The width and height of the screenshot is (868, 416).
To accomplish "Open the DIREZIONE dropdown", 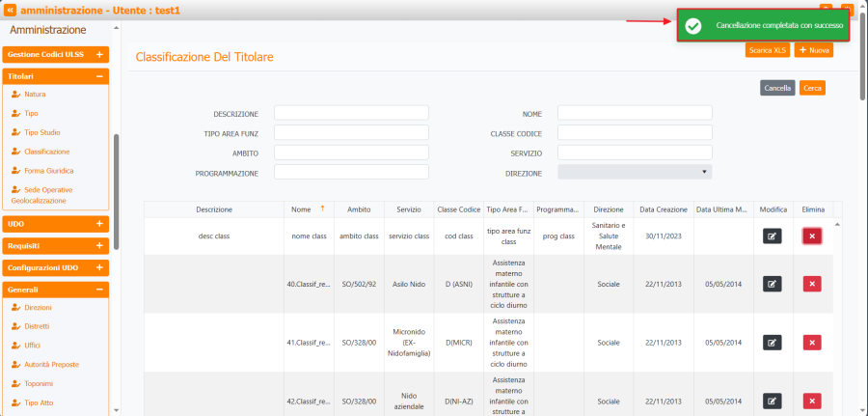I will pos(634,173).
